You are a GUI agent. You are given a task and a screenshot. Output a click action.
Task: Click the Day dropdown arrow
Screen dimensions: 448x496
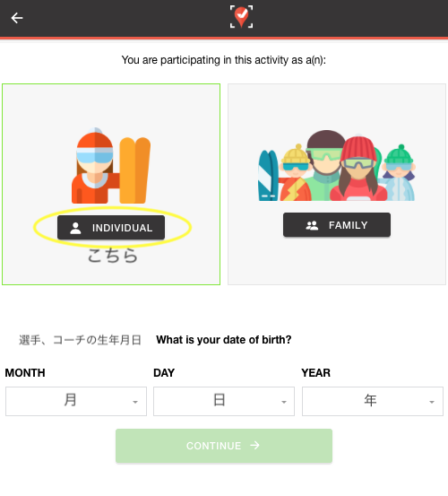(284, 402)
